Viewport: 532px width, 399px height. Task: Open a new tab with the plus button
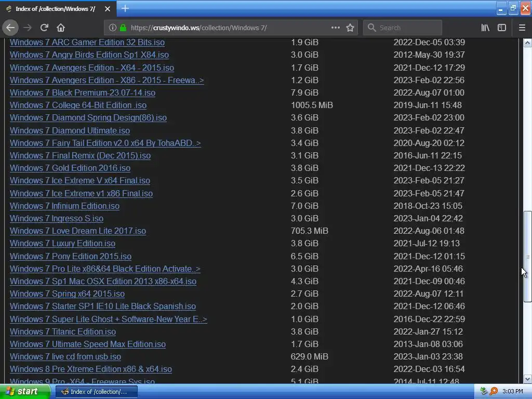[125, 8]
